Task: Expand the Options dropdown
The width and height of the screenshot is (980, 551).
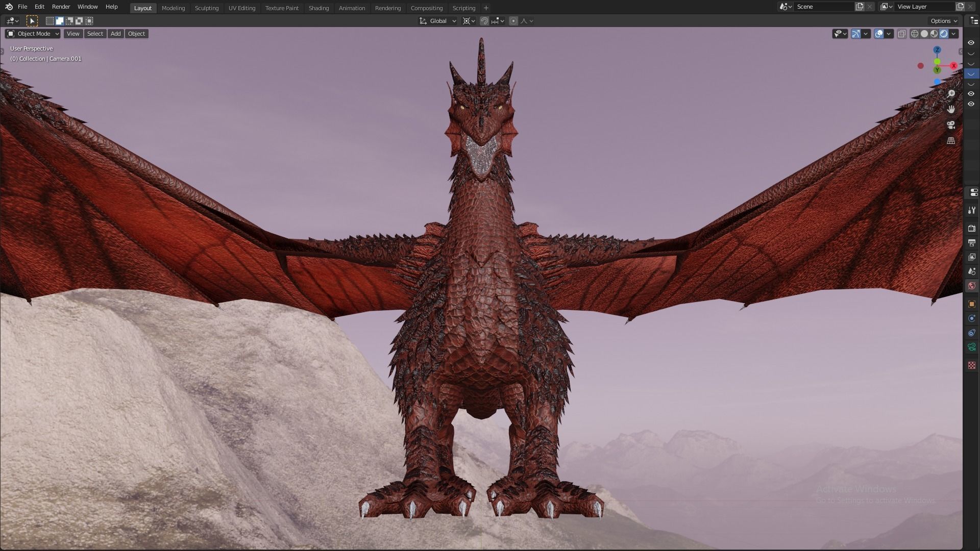Action: 944,21
